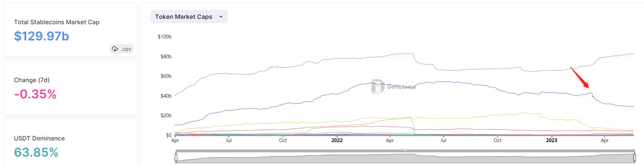Click the $60b gridline label
The image size is (644, 165).
click(166, 76)
